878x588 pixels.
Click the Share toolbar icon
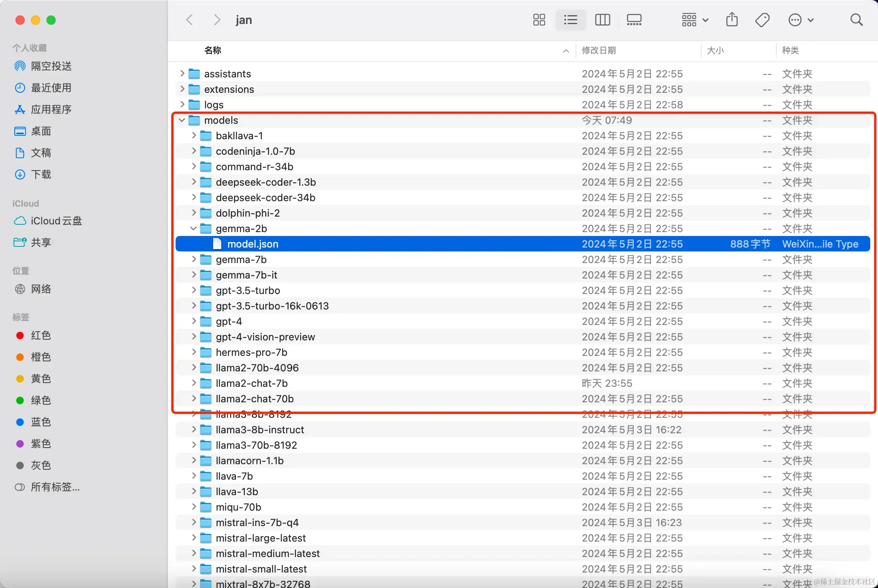[x=732, y=20]
